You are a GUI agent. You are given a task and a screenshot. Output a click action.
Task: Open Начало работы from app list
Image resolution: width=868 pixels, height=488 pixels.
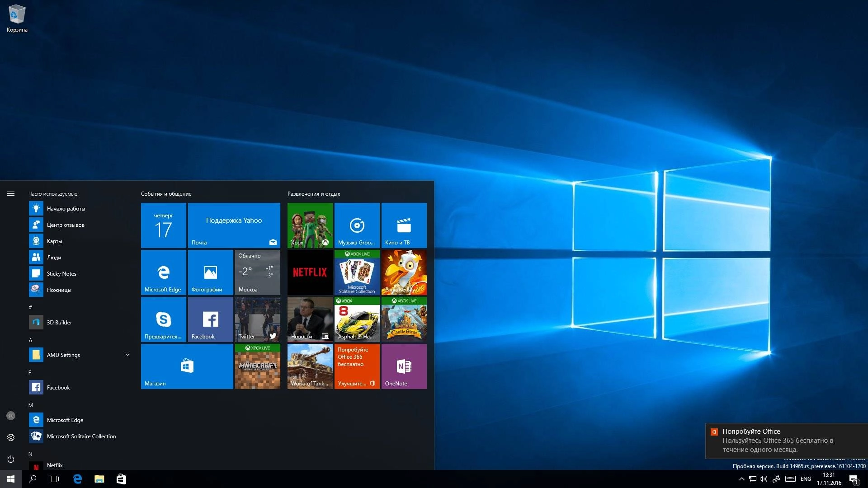point(80,209)
